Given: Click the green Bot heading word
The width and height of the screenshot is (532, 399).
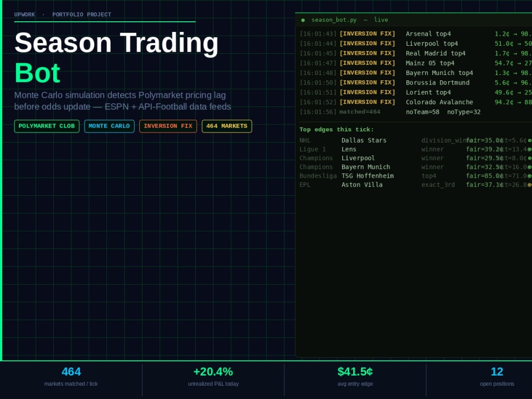Looking at the screenshot, I should click(37, 73).
